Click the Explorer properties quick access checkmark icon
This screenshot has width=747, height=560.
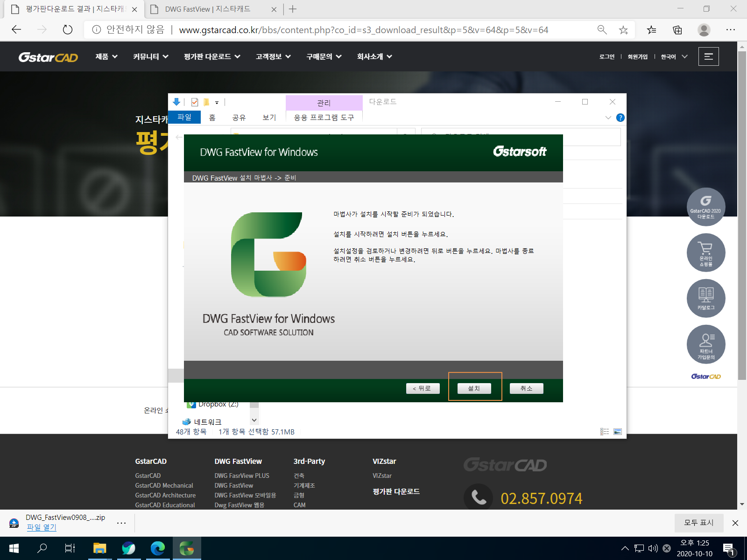point(195,102)
